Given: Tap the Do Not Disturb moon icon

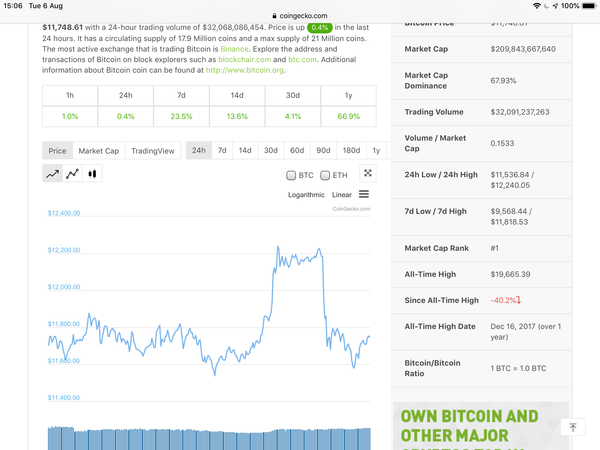Looking at the screenshot, I should pos(546,6).
